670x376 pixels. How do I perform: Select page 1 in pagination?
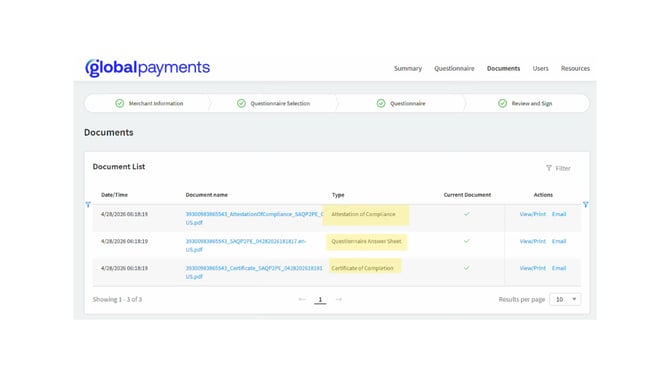coord(320,300)
